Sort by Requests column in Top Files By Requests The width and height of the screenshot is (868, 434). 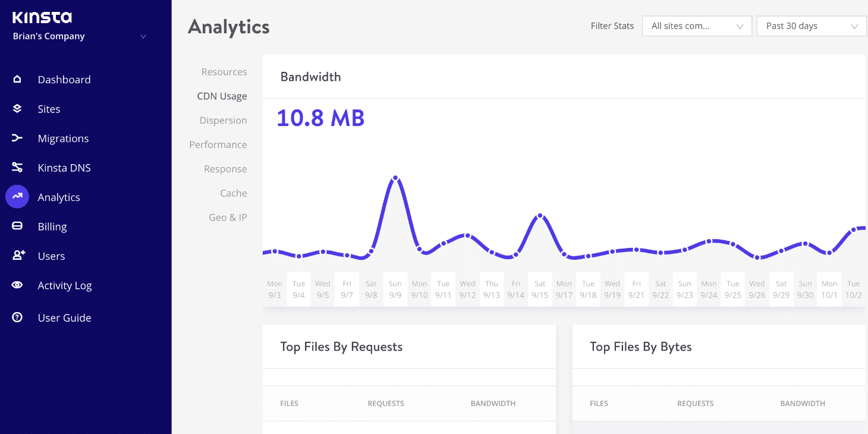pyautogui.click(x=386, y=403)
